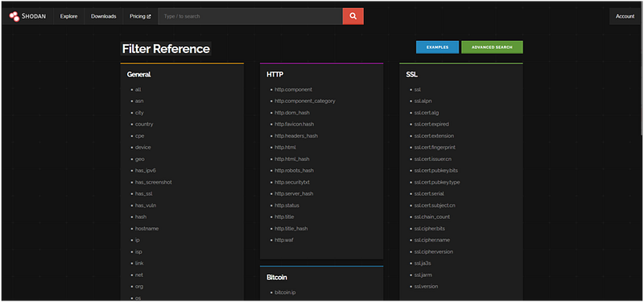
Task: Select the "ssl.cert.issuer.cn" filter
Action: [x=433, y=159]
